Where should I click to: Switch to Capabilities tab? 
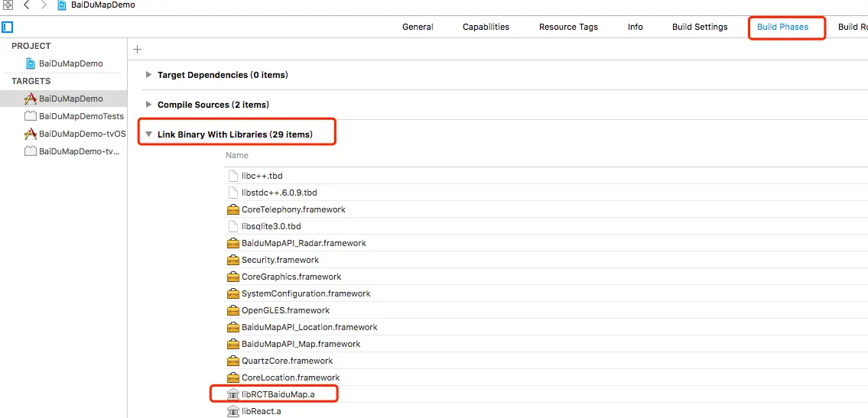[x=486, y=27]
